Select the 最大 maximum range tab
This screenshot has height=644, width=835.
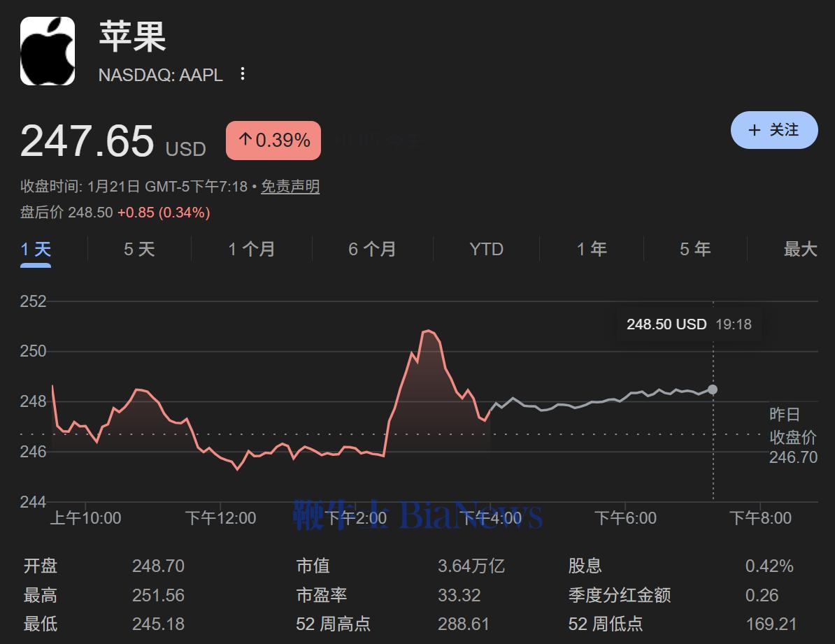(x=800, y=249)
